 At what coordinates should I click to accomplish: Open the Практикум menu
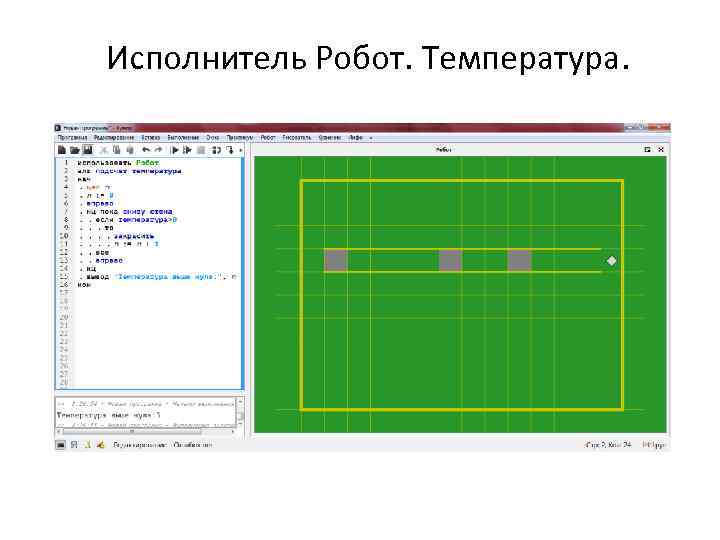click(240, 137)
